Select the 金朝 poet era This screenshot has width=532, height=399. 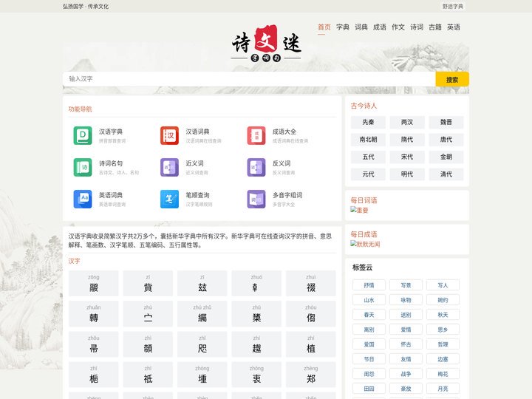point(446,157)
